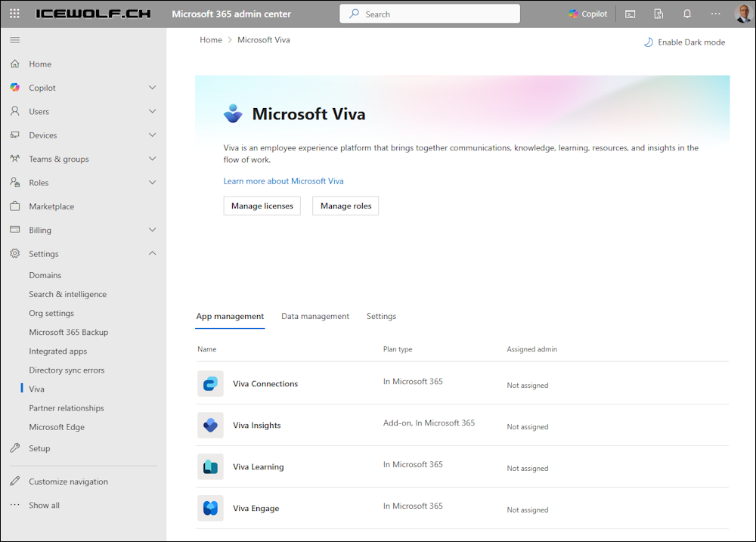Open Domains in Settings submenu
Viewport: 756px width, 542px height.
45,275
